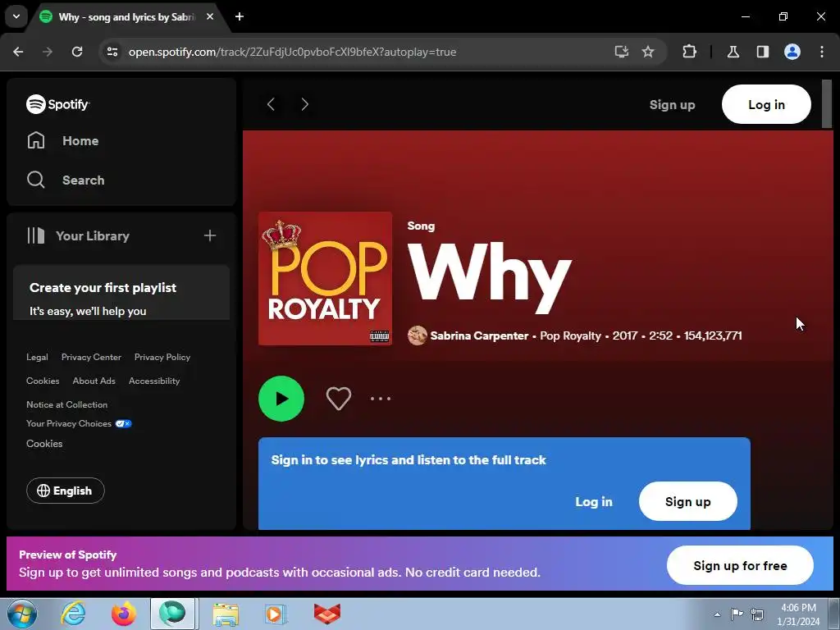This screenshot has width=840, height=630.
Task: Open File Explorer from the taskbar
Action: click(226, 614)
